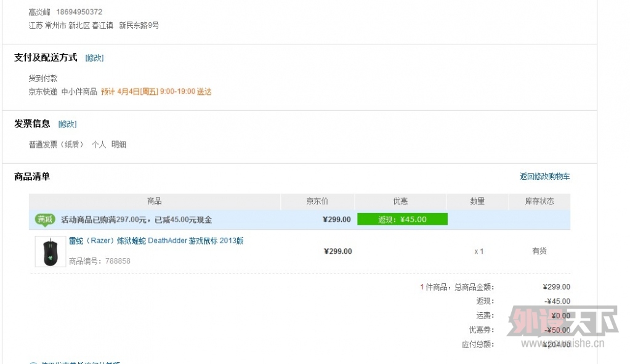Click 普通发票（纸质） invoice text
This screenshot has height=364, width=630.
coord(56,144)
